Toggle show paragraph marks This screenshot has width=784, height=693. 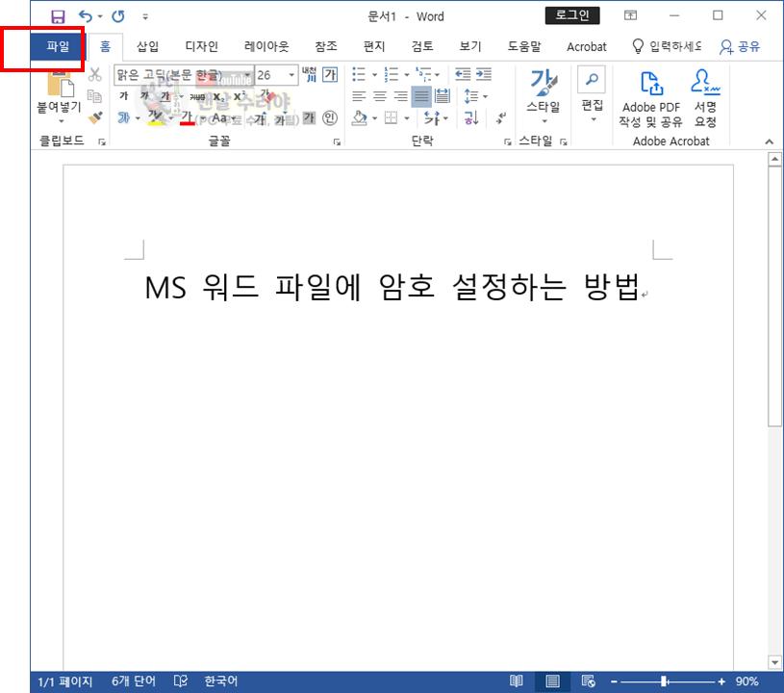coord(500,118)
